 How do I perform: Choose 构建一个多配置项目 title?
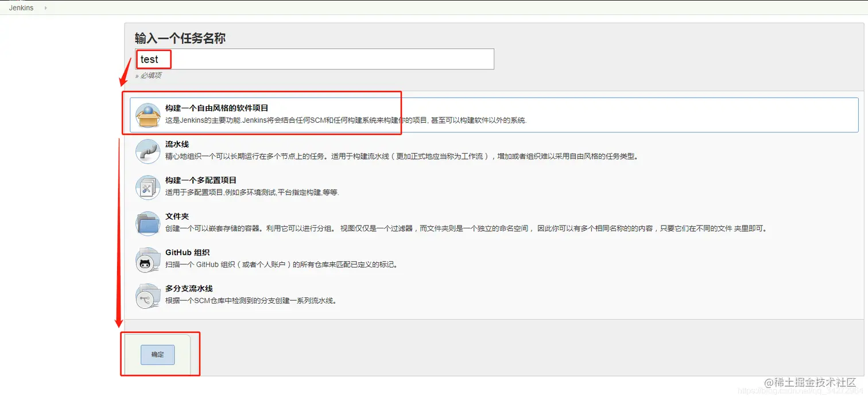(x=201, y=180)
